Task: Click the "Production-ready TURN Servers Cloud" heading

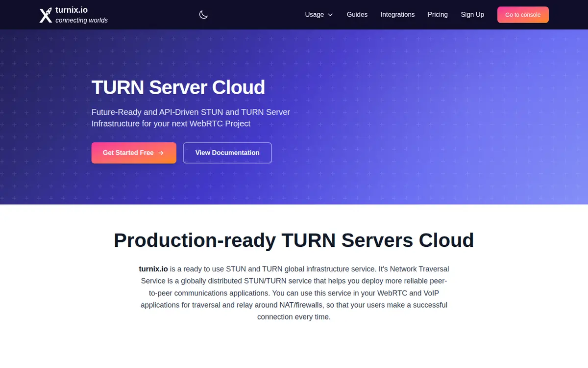Action: 294,240
